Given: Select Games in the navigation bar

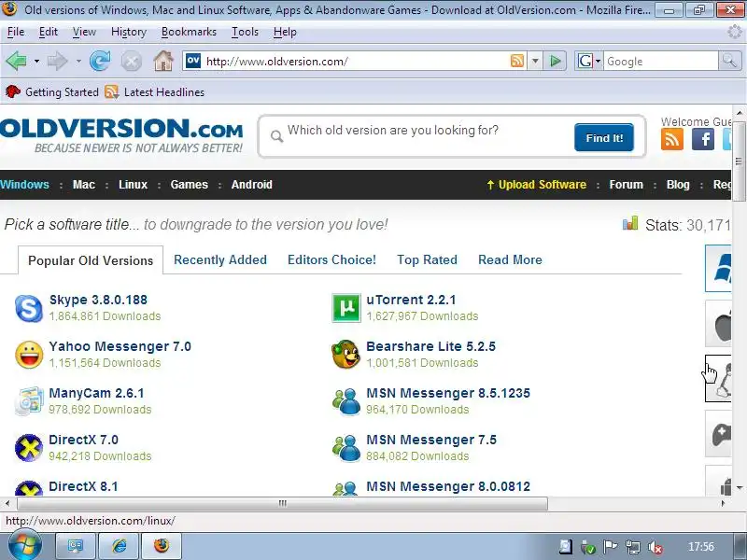Looking at the screenshot, I should point(190,185).
